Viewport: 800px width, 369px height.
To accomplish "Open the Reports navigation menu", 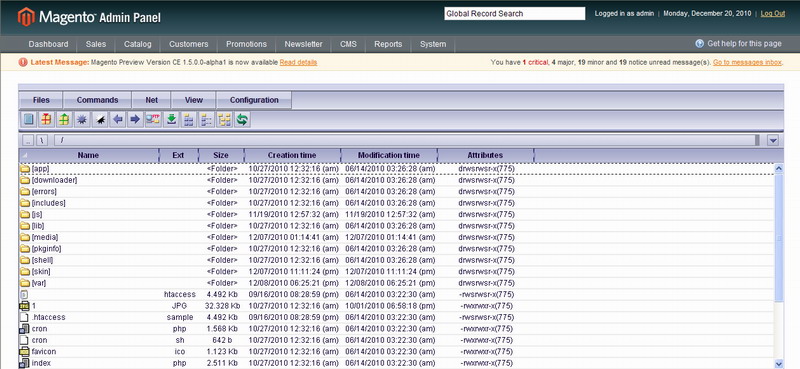I will [388, 44].
